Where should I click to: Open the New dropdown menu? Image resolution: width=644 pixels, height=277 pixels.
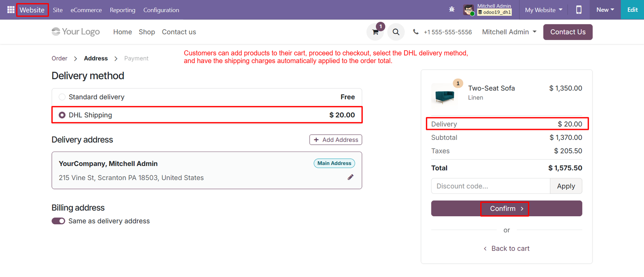(605, 10)
